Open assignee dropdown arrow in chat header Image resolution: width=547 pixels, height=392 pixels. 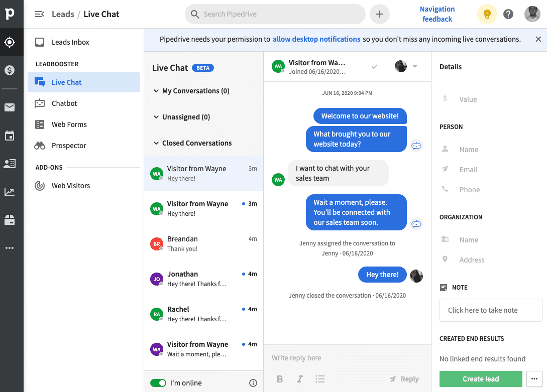[415, 66]
